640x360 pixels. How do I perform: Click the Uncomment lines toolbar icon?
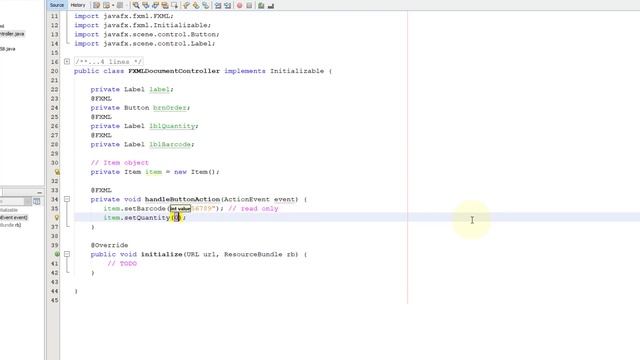click(271, 5)
